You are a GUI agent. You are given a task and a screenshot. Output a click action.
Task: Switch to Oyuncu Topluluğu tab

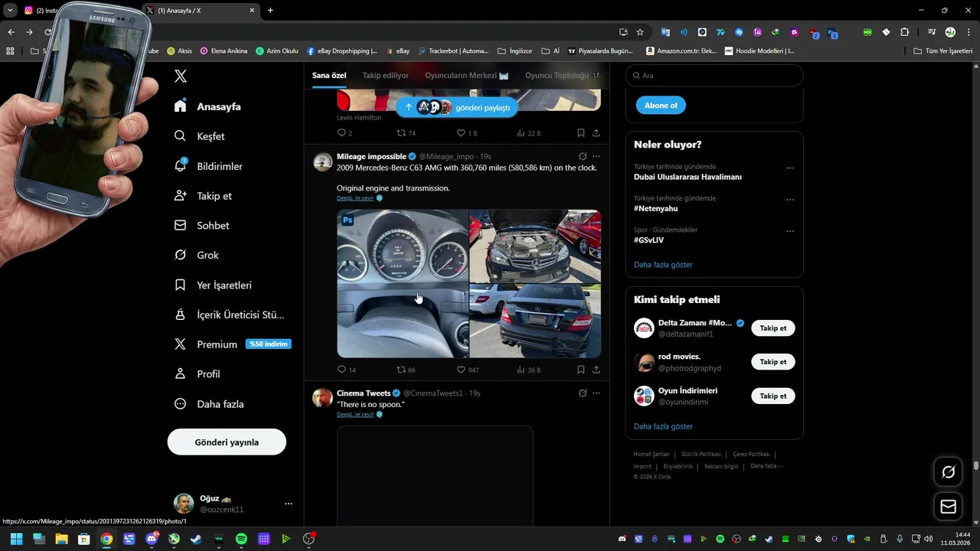563,75
